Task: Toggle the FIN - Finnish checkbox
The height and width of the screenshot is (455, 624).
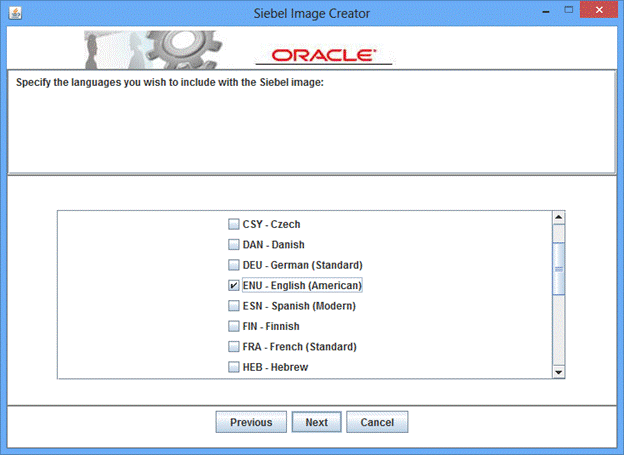Action: point(234,326)
